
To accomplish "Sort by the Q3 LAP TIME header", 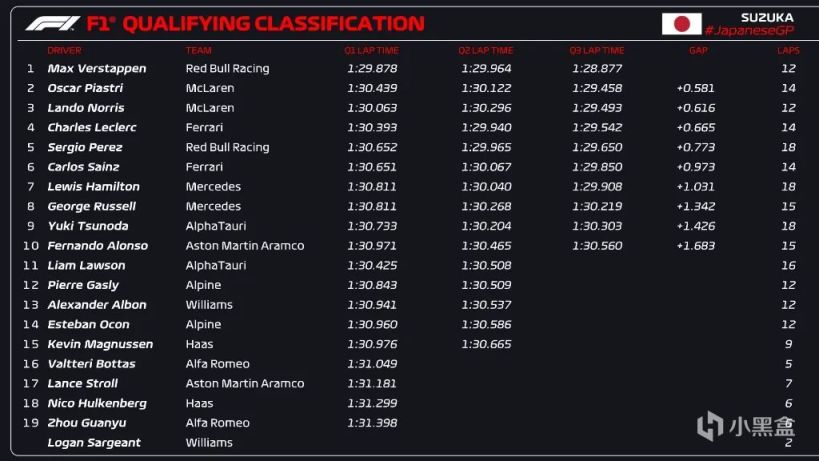I will coord(597,50).
